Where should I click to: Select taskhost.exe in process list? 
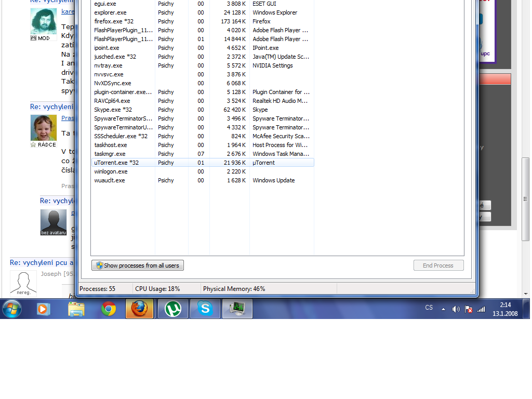click(x=203, y=145)
